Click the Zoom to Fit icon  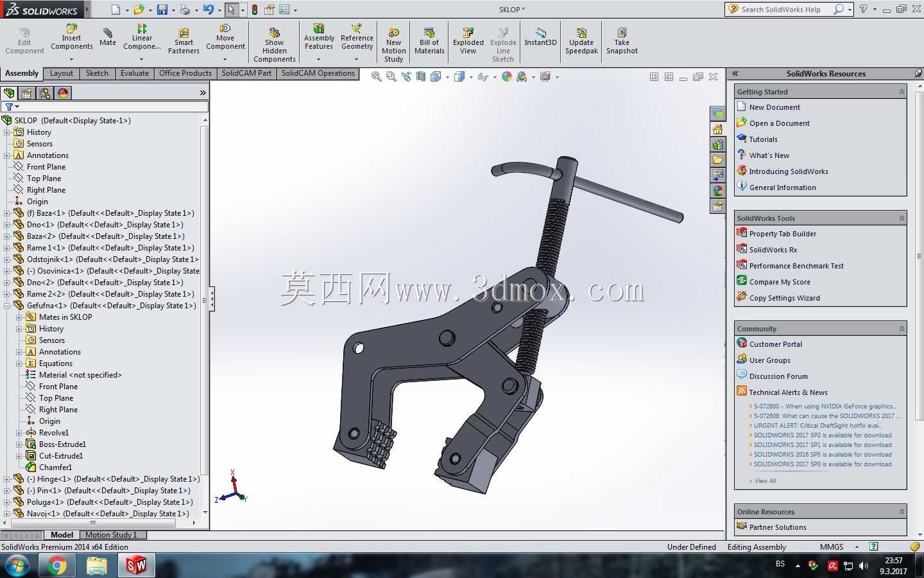coord(377,76)
